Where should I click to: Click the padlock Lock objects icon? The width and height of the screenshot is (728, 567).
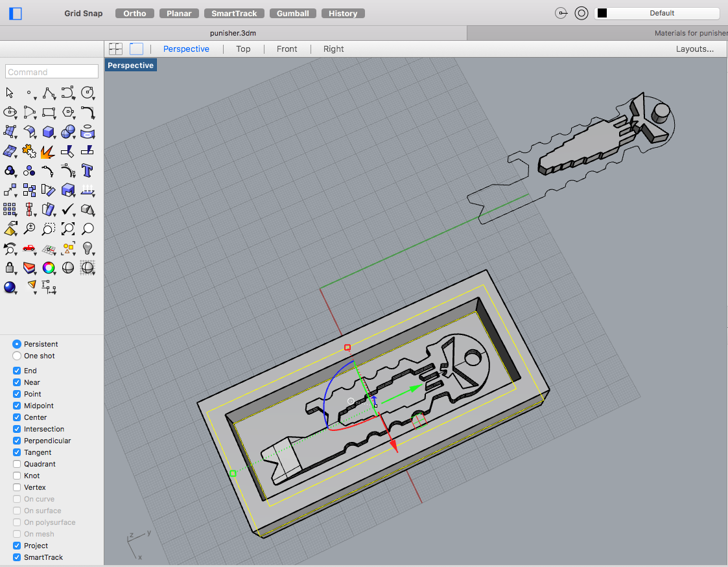[x=10, y=268]
